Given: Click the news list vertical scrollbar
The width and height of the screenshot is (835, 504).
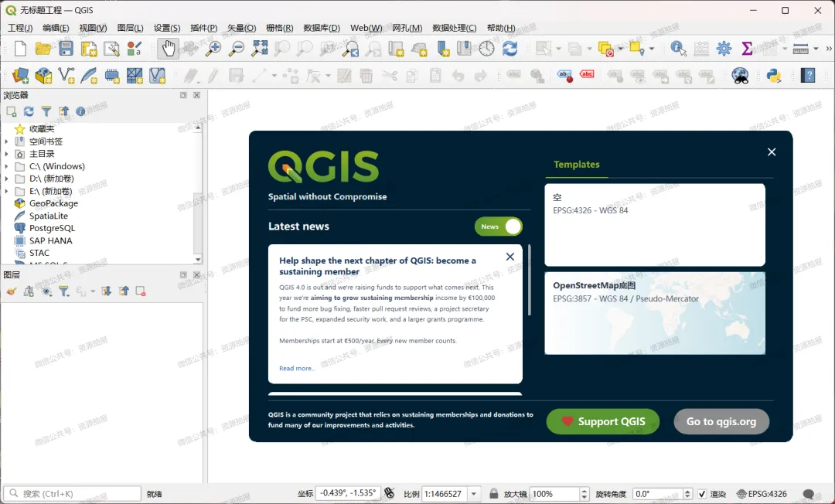Looking at the screenshot, I should click(530, 280).
